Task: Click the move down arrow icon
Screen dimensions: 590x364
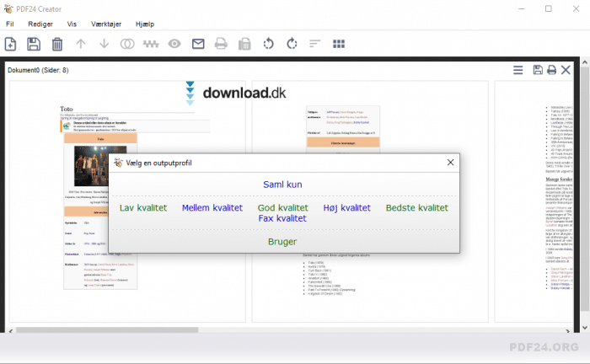Action: (x=105, y=44)
